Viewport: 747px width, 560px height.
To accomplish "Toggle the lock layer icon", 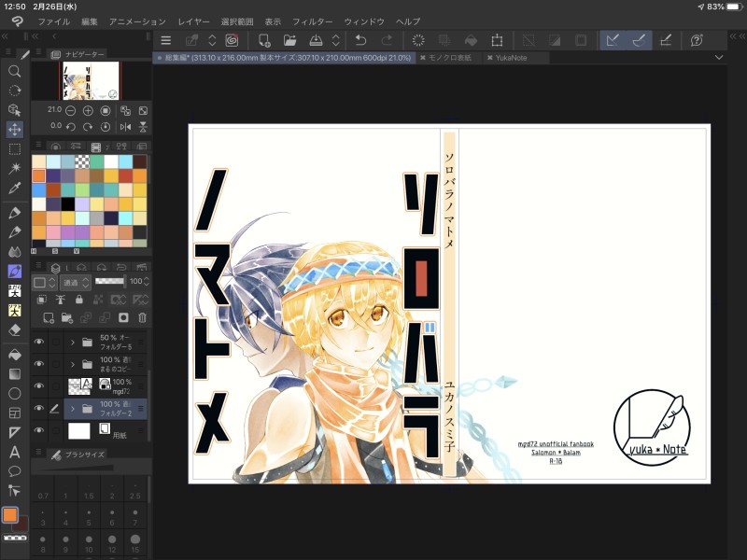I will tap(79, 299).
